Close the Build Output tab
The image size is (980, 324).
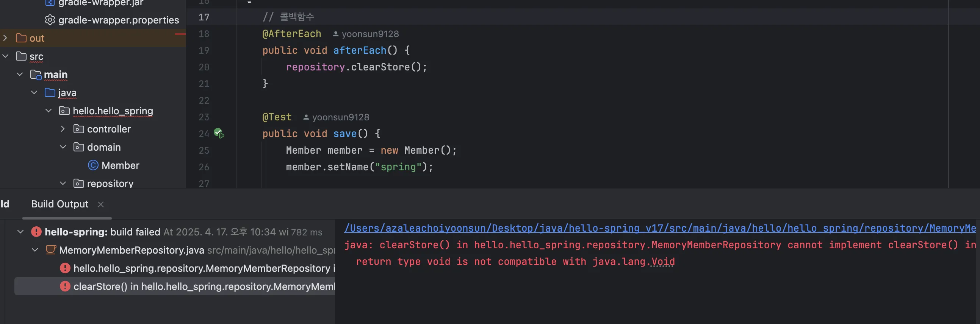tap(101, 204)
